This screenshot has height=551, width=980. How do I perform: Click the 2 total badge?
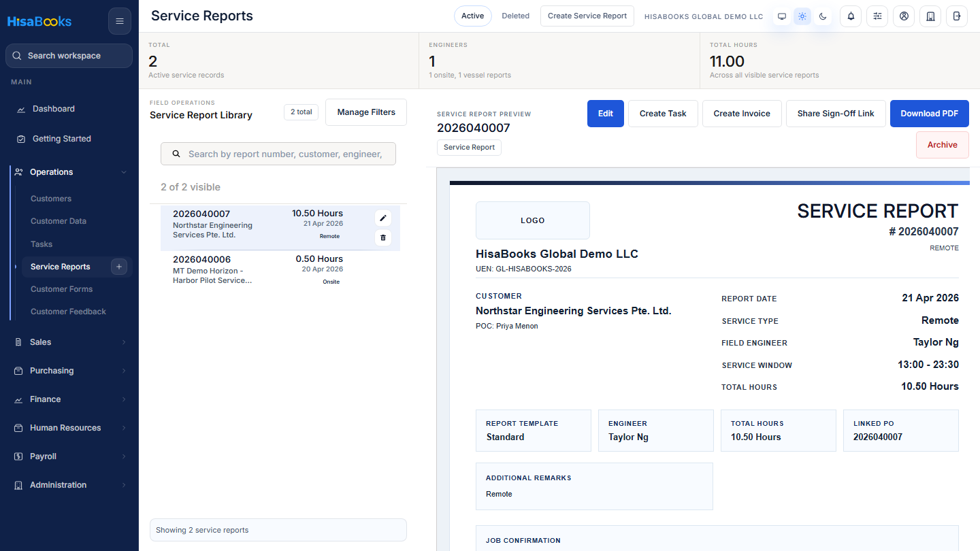tap(301, 112)
